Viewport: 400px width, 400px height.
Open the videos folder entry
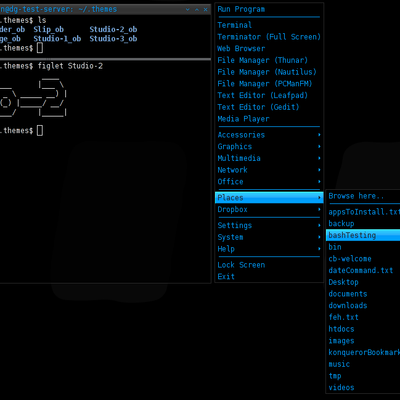[363, 387]
